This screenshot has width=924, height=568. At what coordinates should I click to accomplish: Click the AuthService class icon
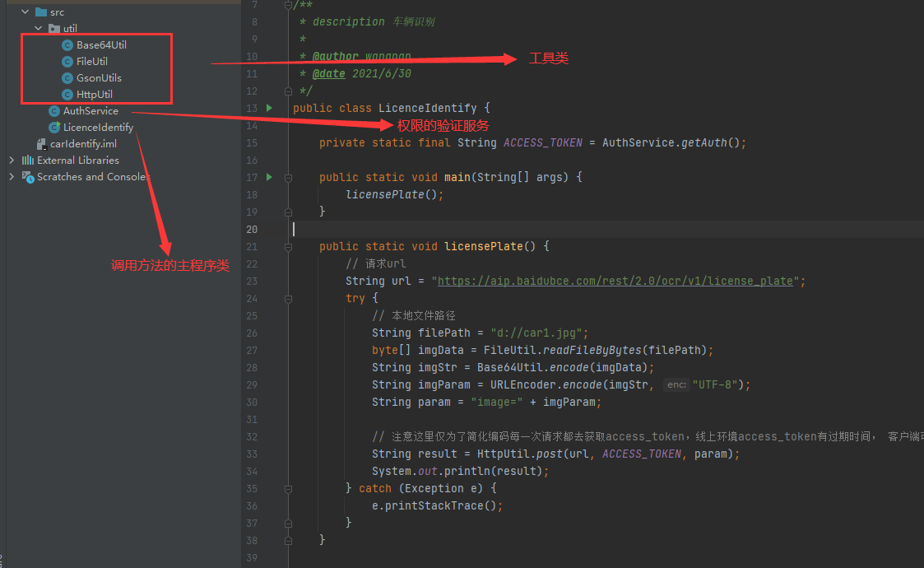(x=54, y=111)
